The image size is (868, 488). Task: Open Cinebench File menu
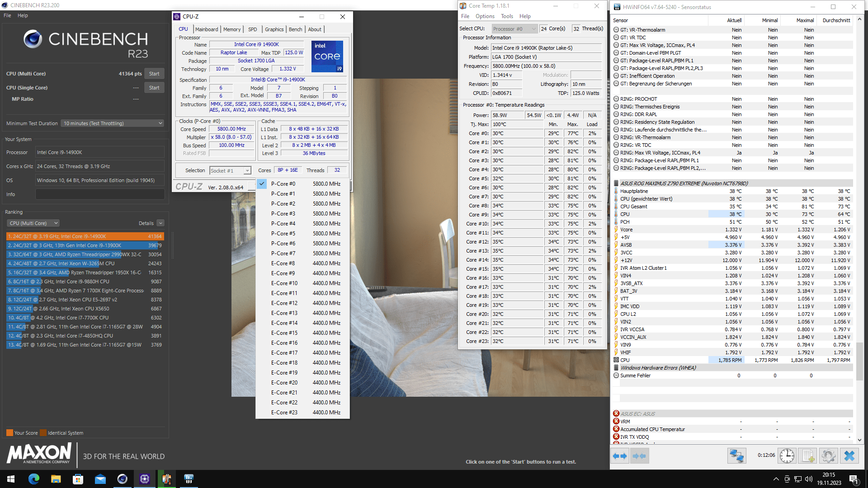pos(7,15)
